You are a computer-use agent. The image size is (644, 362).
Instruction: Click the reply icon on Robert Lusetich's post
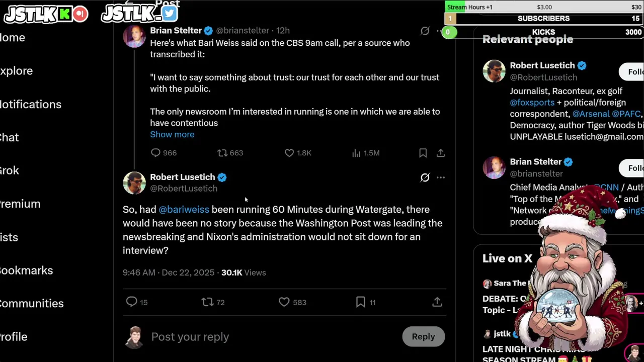(132, 302)
